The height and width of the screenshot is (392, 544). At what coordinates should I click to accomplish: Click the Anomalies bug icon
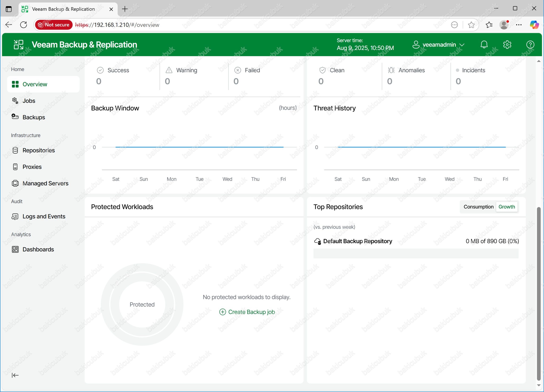coord(391,70)
